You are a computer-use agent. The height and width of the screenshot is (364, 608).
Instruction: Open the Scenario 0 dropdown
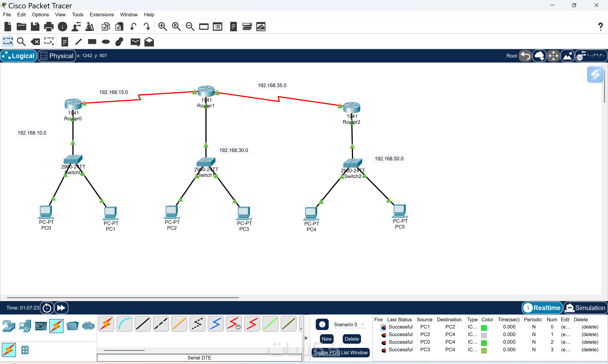tap(349, 325)
